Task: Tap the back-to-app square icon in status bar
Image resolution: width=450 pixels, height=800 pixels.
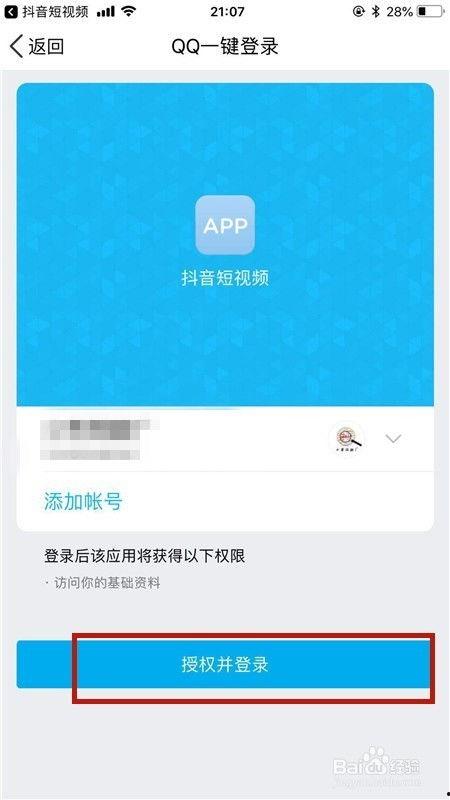Action: tap(11, 12)
